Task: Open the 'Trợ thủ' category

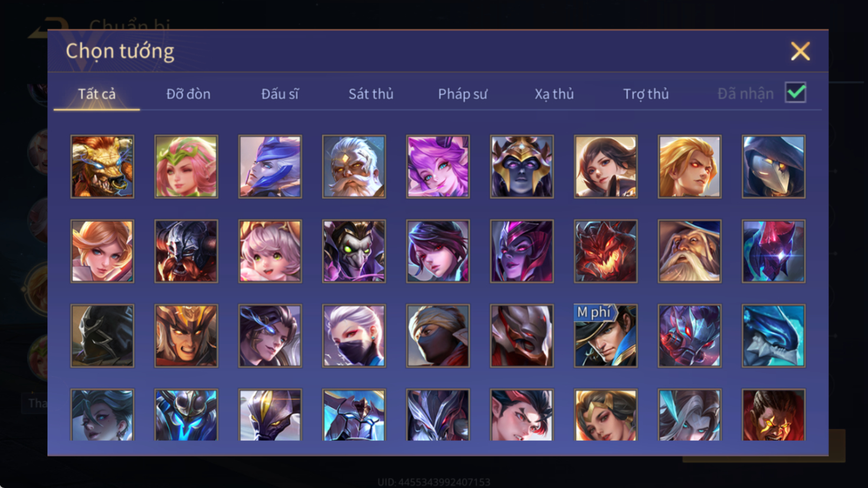Action: [646, 94]
